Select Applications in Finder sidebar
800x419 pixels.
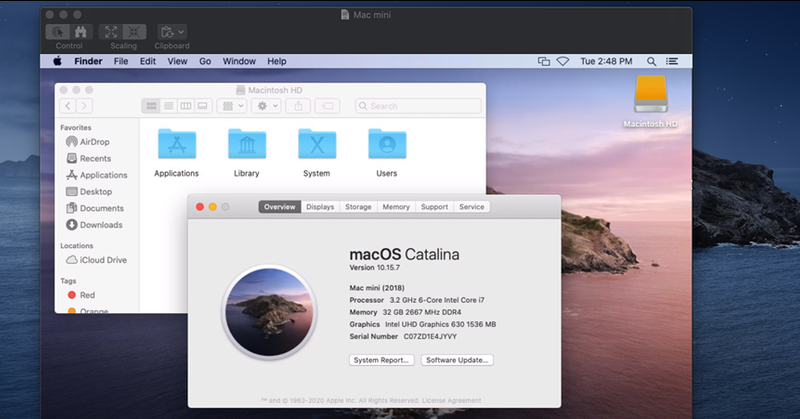[96, 175]
